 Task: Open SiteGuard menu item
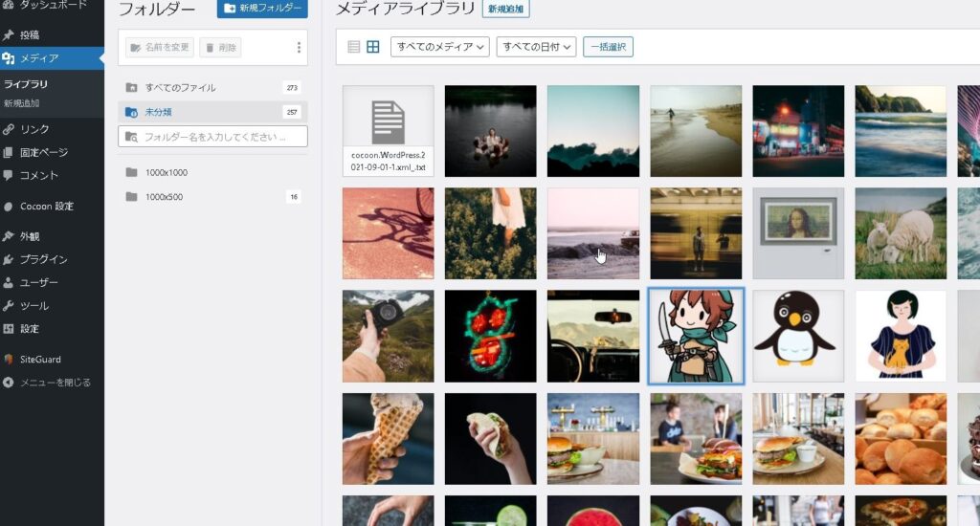40,360
